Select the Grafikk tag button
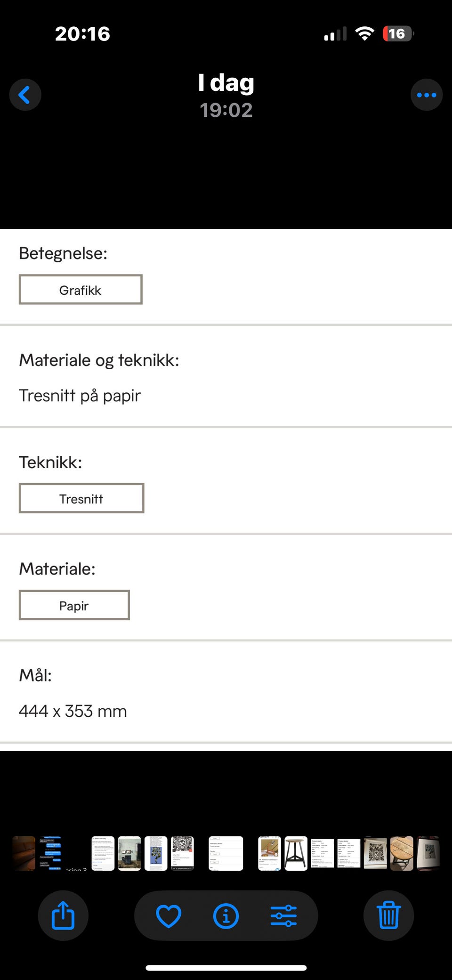This screenshot has width=452, height=980. click(x=81, y=290)
